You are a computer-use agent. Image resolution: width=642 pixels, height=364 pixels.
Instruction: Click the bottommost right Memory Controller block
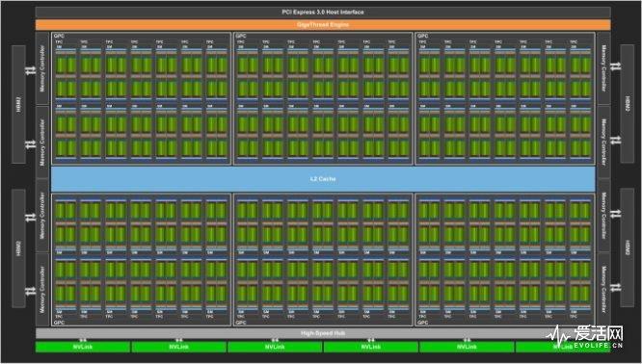603,289
